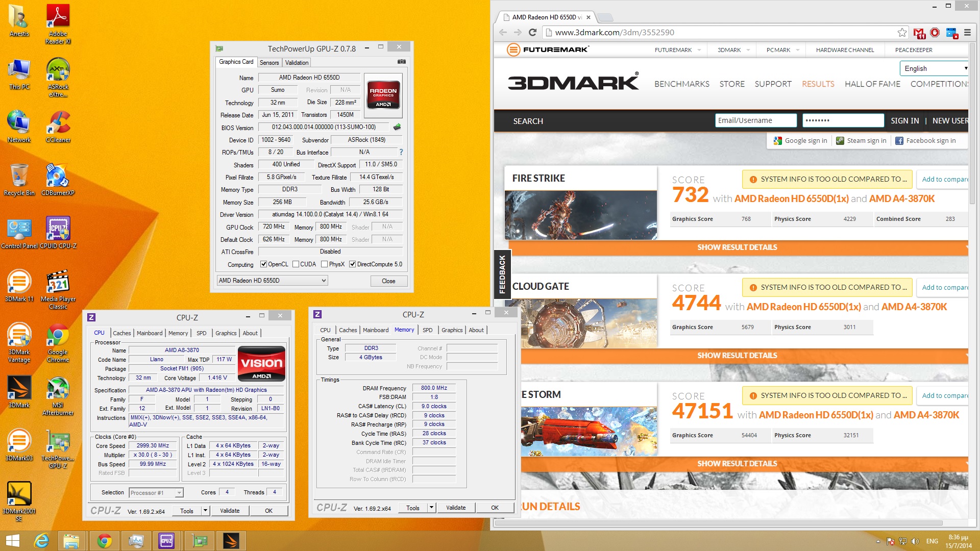Open the CDBurnerXP desktop icon
The width and height of the screenshot is (980, 551).
[58, 180]
